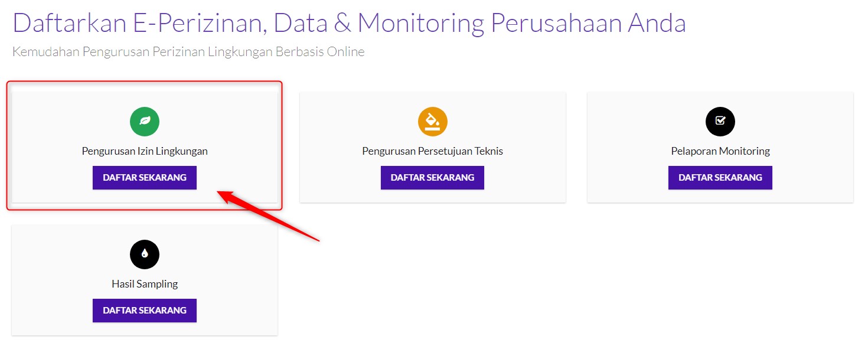Select the Pengurusan Izin Lingkungan label

coord(145,151)
